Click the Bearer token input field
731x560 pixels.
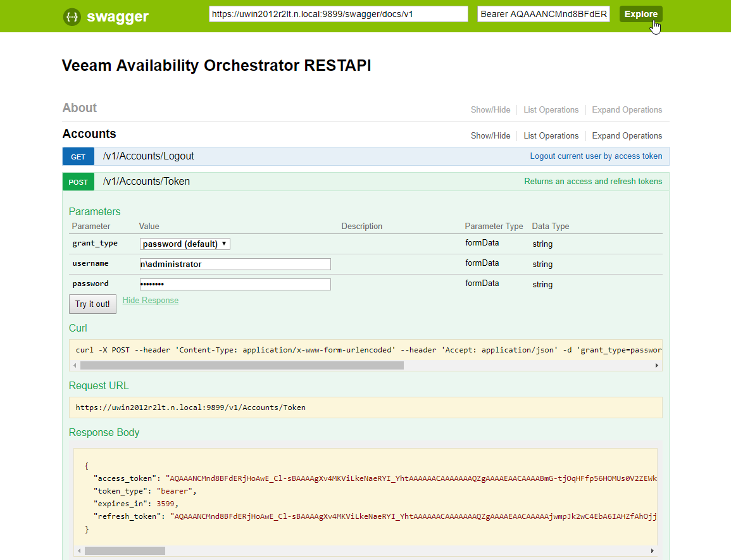coord(544,14)
